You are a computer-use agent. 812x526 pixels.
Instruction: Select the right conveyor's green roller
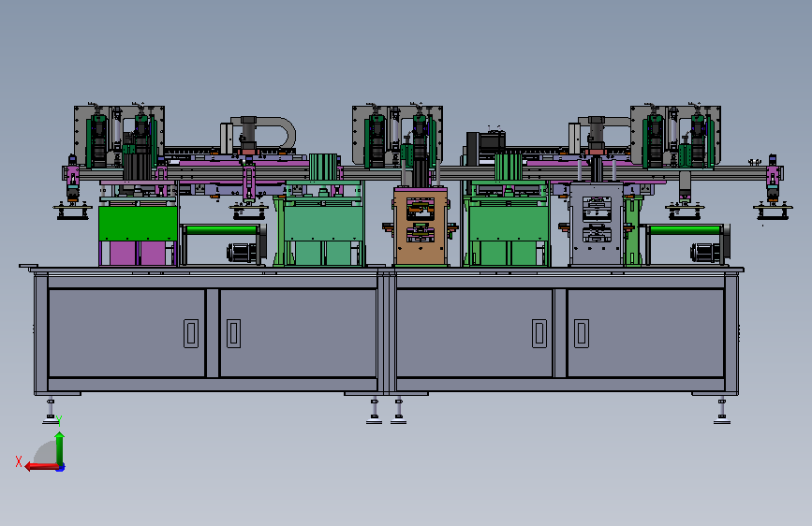(684, 229)
